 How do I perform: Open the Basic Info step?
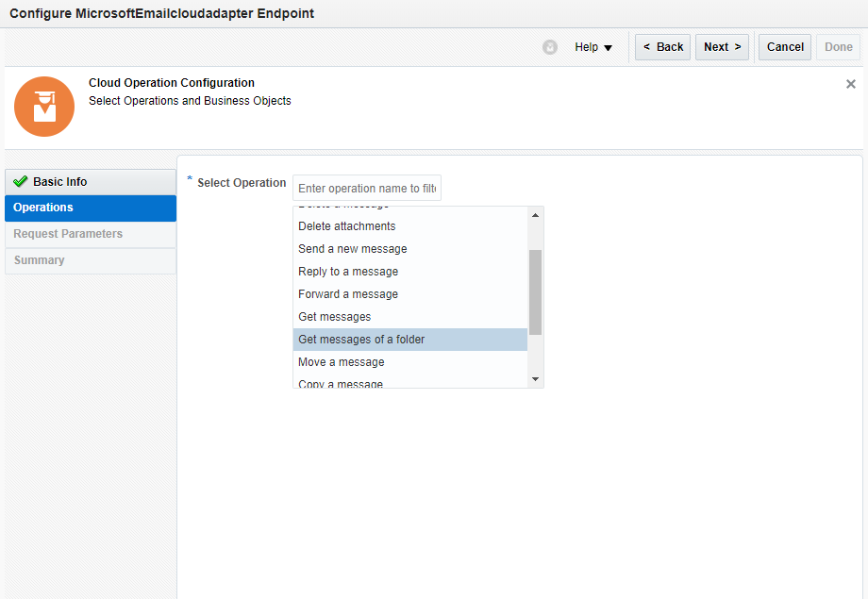coord(60,182)
